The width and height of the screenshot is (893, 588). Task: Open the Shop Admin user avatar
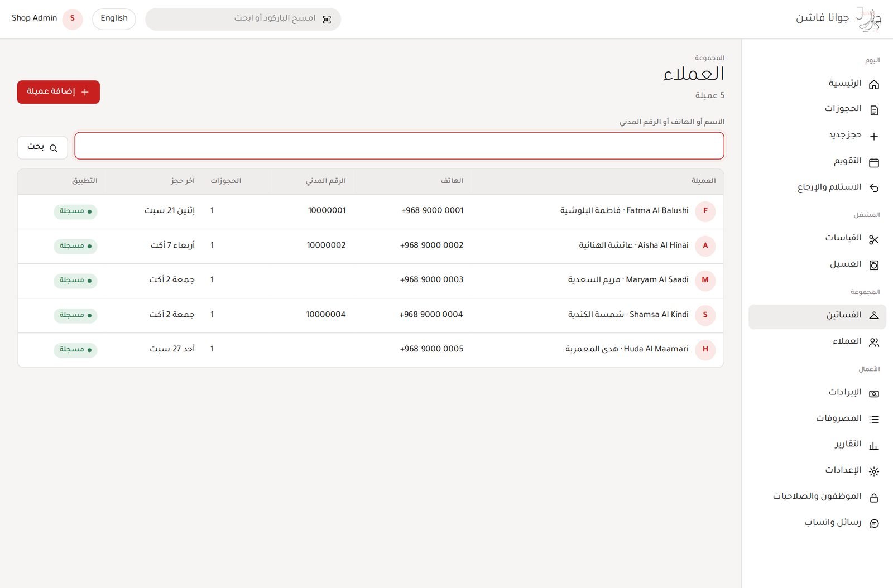click(72, 19)
